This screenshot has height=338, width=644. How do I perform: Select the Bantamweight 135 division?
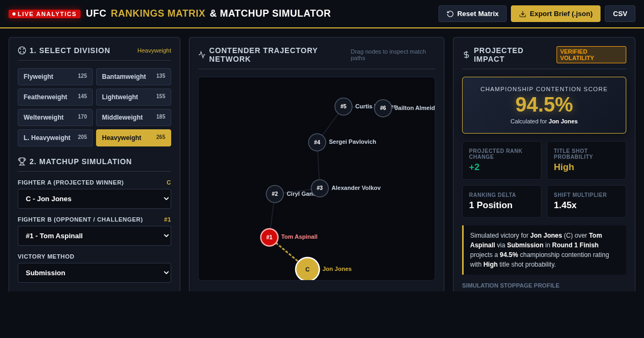pos(134,77)
